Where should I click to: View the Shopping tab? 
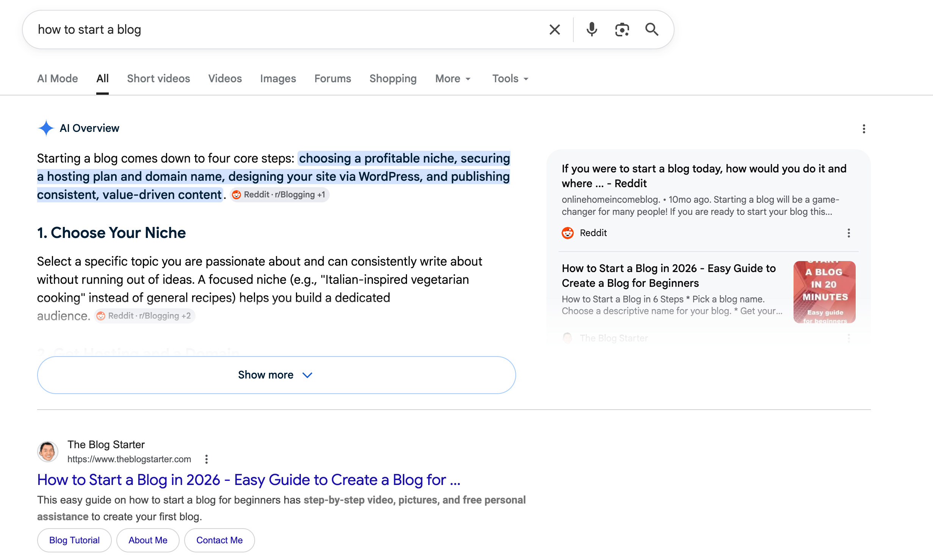coord(393,78)
